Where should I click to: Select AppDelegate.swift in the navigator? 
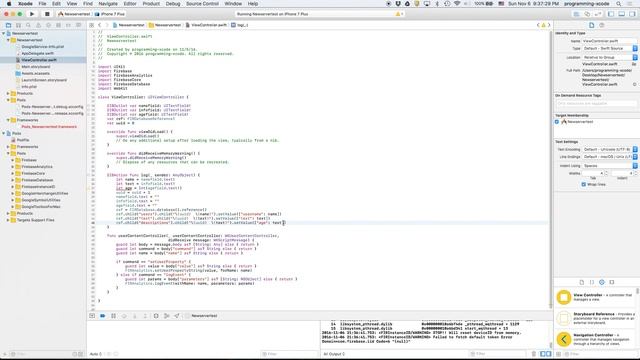38,53
